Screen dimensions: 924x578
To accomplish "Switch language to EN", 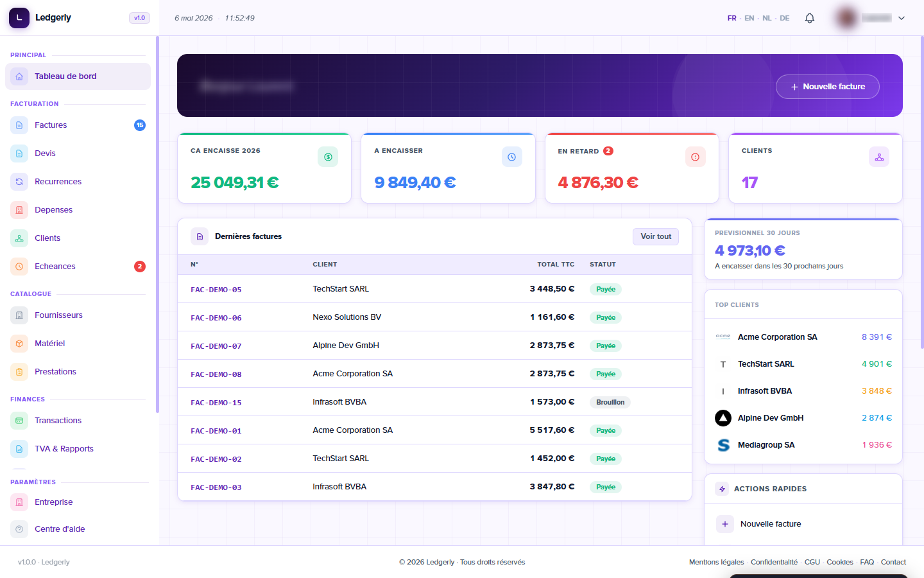I will click(x=749, y=18).
